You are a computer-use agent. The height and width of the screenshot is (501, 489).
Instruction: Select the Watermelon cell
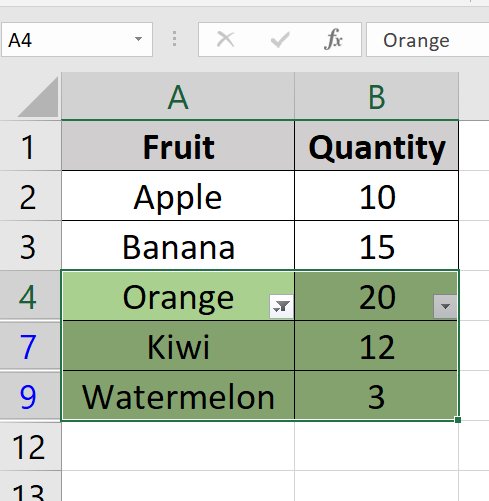[x=178, y=396]
